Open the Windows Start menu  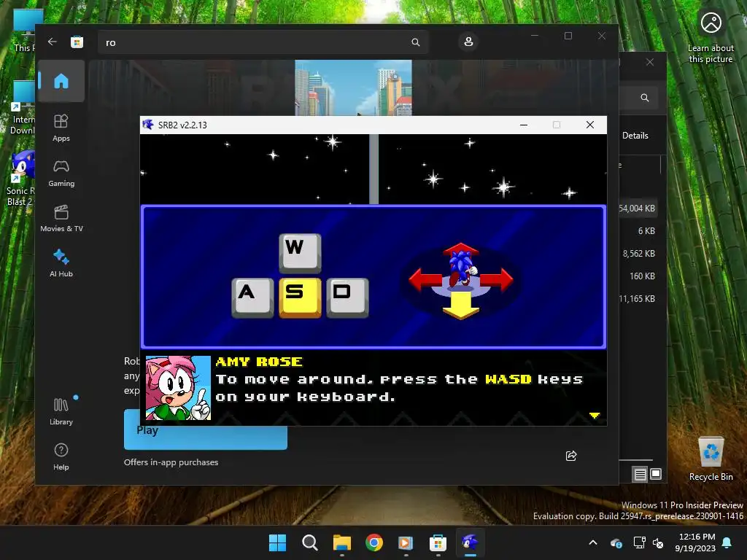(x=277, y=542)
